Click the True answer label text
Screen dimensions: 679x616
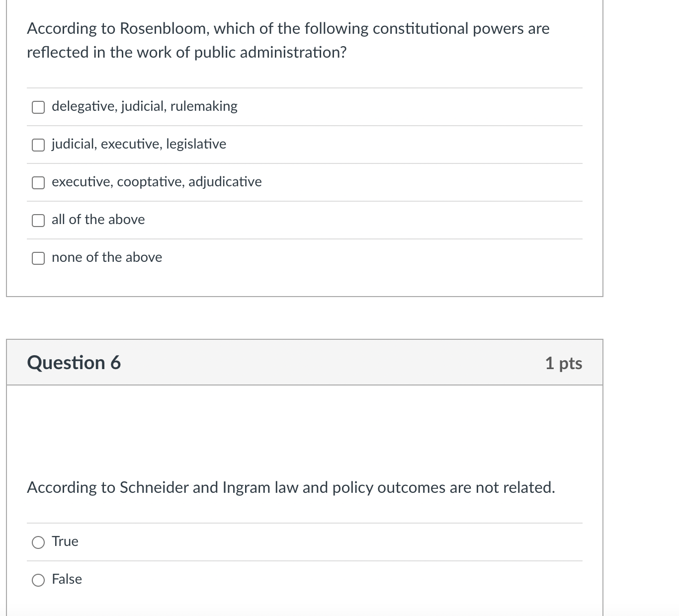[x=65, y=541]
